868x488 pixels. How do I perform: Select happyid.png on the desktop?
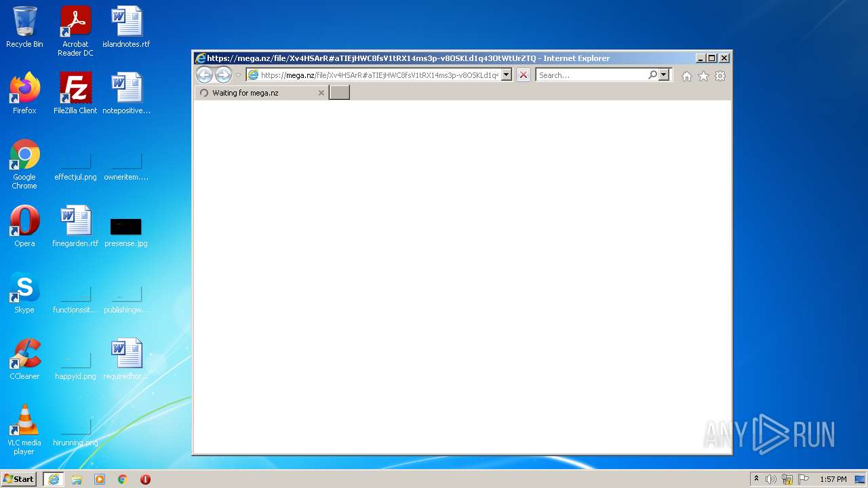(75, 366)
